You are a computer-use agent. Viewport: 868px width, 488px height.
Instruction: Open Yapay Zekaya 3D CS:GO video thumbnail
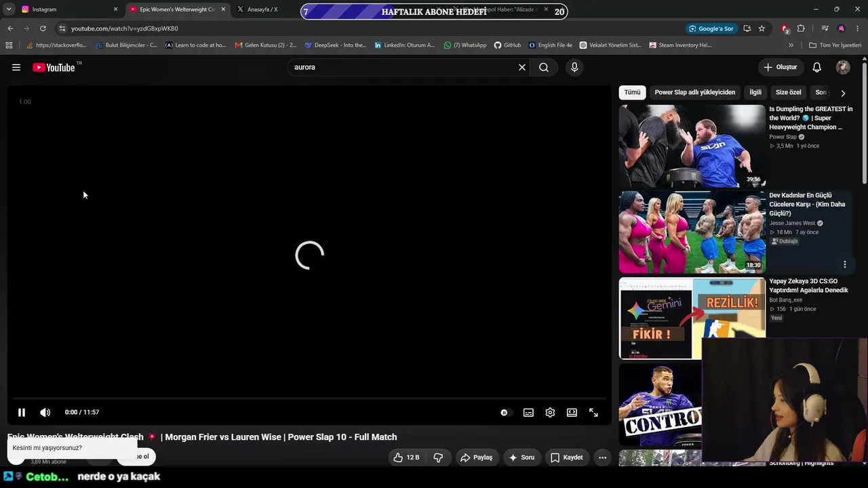coord(692,318)
